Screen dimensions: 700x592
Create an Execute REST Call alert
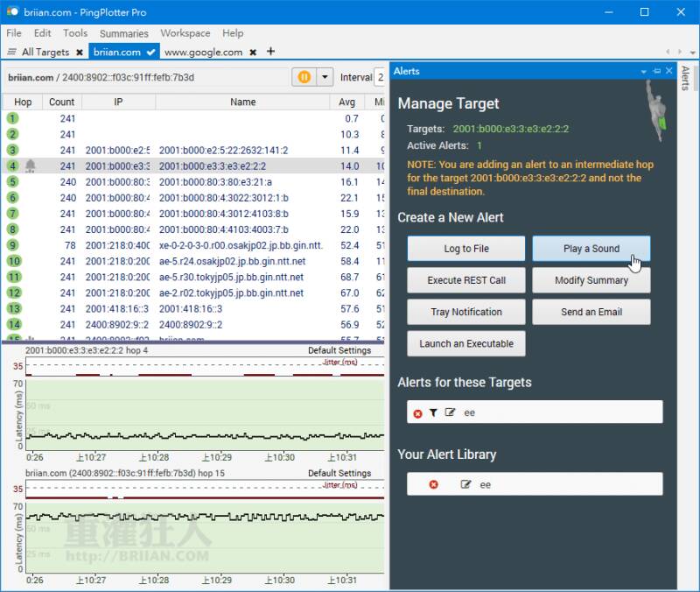point(466,280)
